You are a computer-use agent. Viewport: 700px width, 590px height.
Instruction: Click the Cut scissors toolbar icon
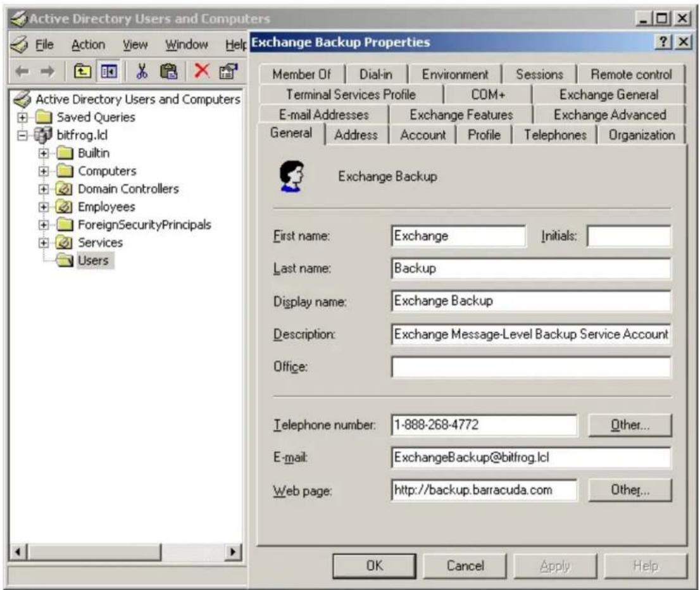pos(142,71)
